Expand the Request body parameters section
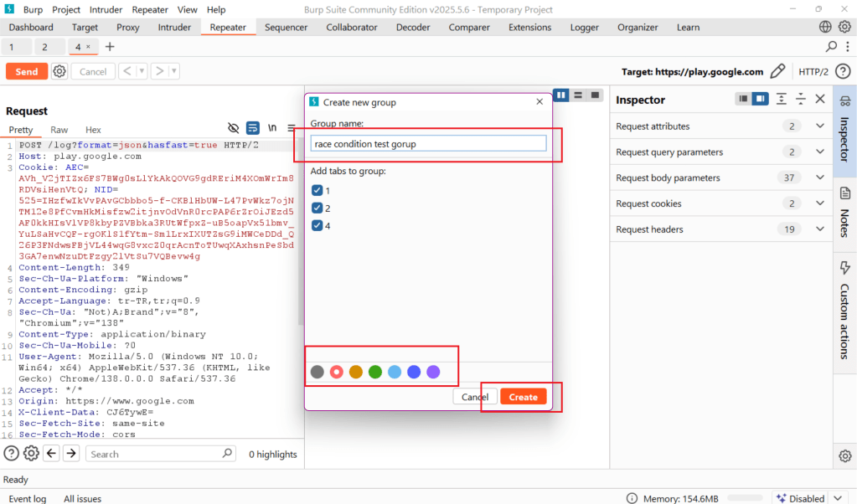The height and width of the screenshot is (504, 857). [820, 177]
